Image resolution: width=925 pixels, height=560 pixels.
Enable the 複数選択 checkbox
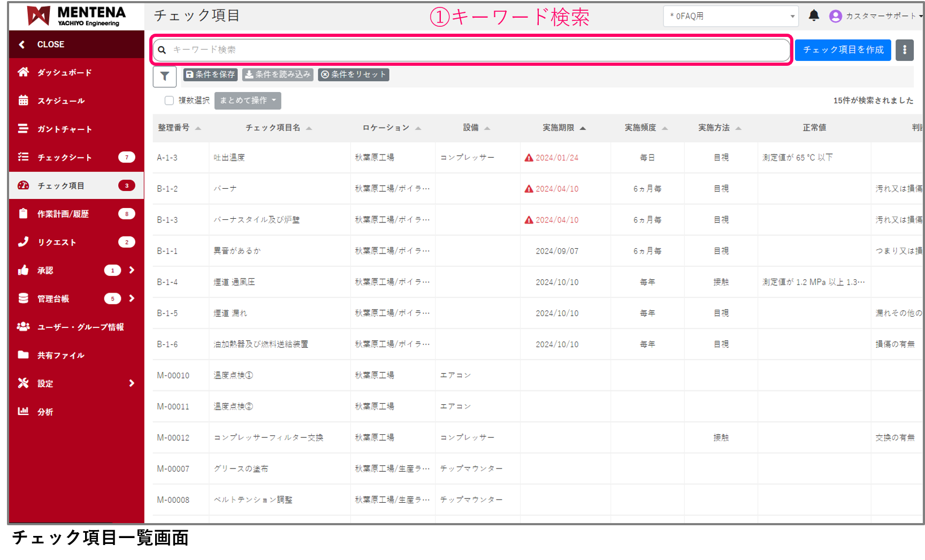click(169, 101)
